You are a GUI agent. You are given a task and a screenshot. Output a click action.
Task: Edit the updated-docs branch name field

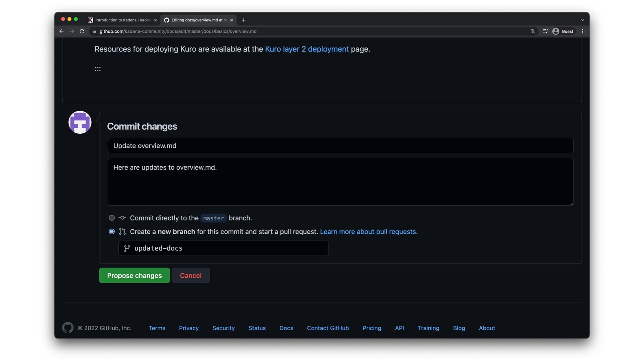(x=223, y=248)
